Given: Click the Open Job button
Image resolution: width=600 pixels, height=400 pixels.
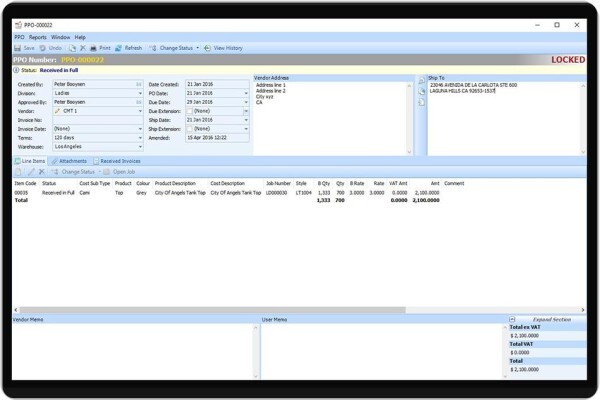Looking at the screenshot, I should click(x=119, y=172).
